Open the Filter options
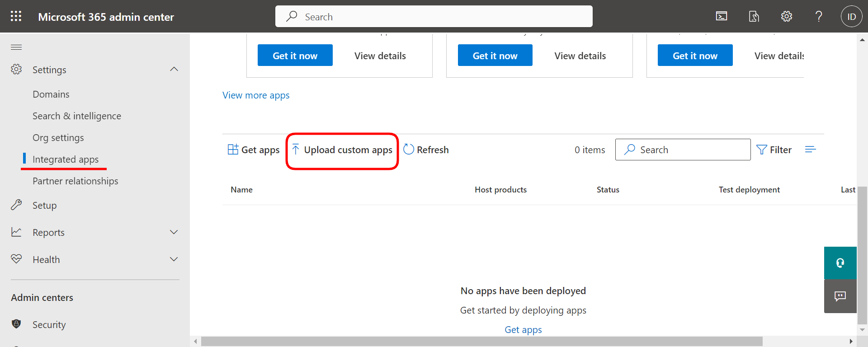The image size is (868, 347). click(774, 150)
